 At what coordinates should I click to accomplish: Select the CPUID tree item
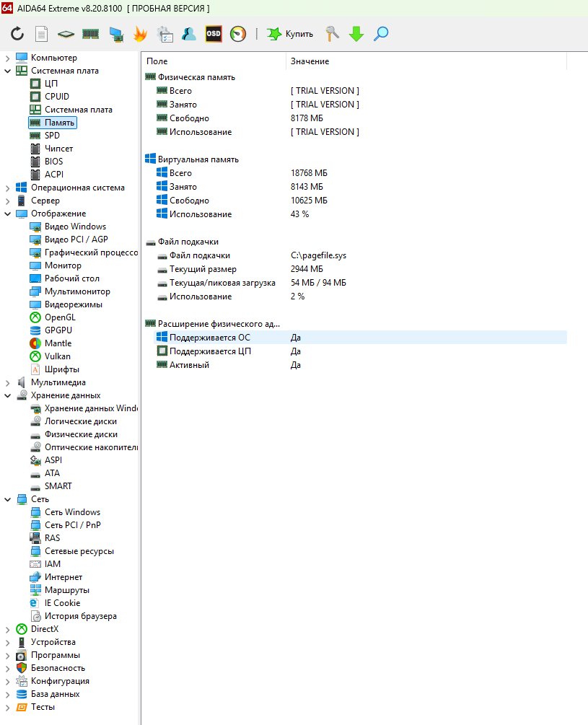[x=56, y=97]
